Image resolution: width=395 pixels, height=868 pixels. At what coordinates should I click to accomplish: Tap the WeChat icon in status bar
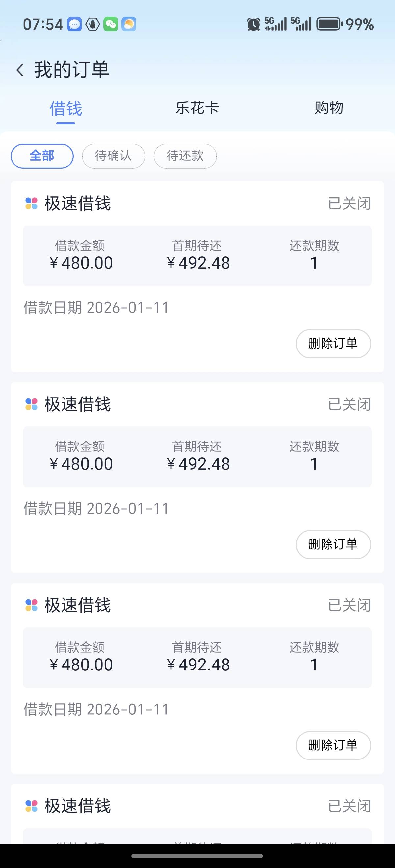[x=111, y=24]
